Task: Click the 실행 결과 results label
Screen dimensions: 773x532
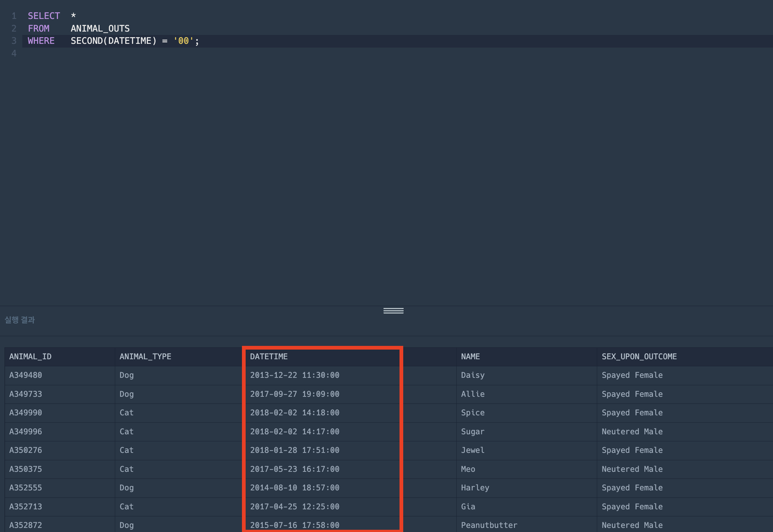Action: 20,320
